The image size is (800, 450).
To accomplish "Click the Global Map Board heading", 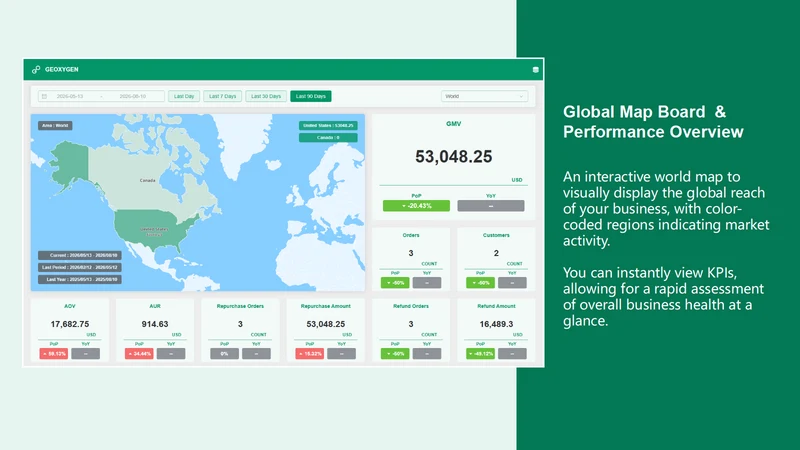I will point(653,122).
